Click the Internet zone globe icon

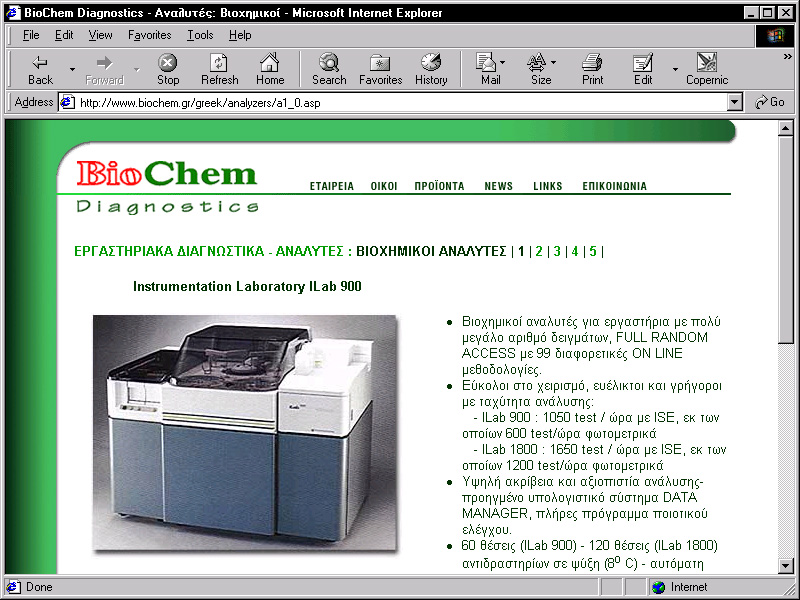point(659,587)
